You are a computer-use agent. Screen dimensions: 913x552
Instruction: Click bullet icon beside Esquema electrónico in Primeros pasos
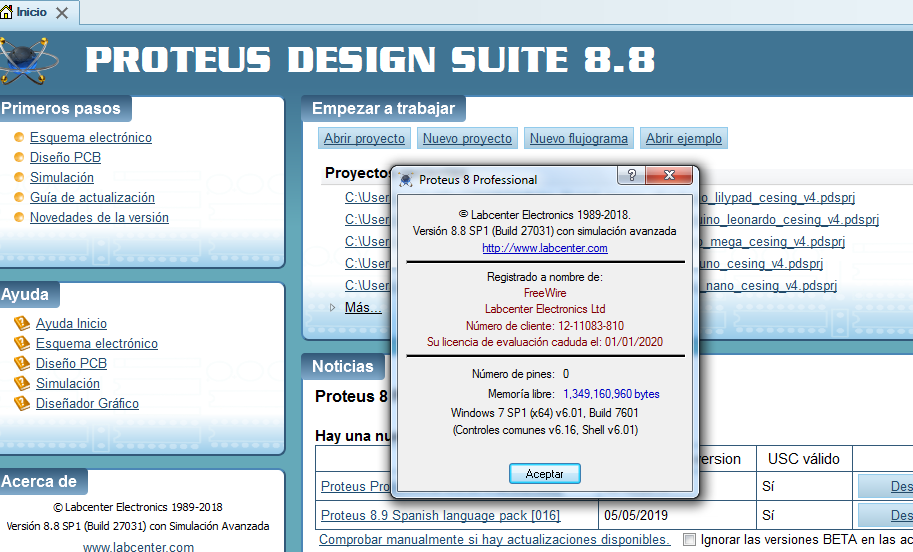click(19, 137)
